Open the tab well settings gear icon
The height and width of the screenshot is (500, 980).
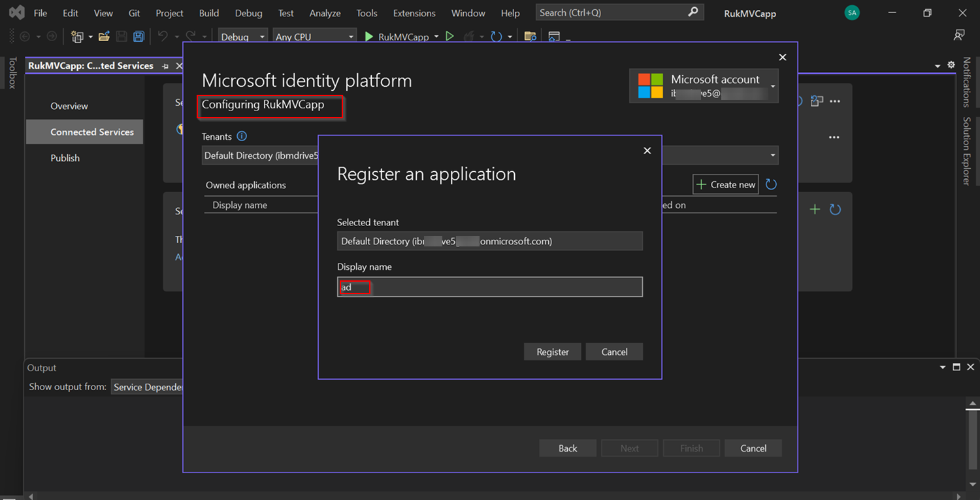coord(951,65)
